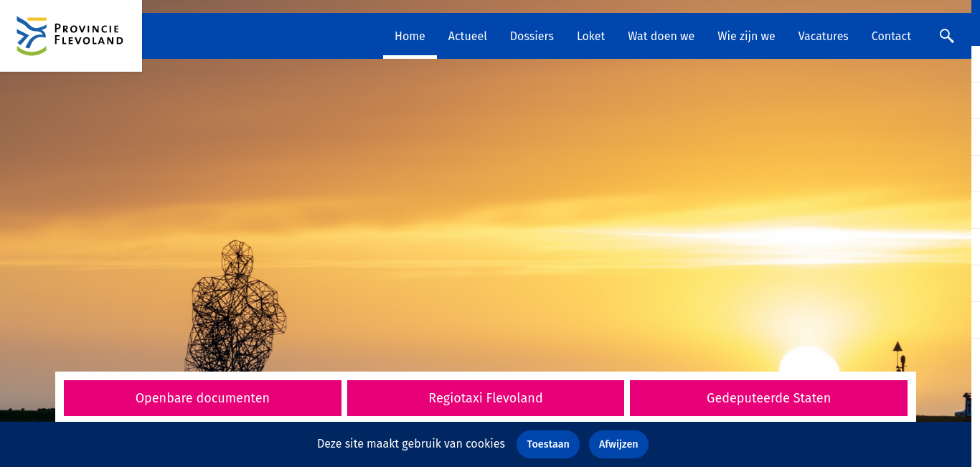Go to the Dossiers section
The width and height of the screenshot is (980, 467).
click(532, 36)
